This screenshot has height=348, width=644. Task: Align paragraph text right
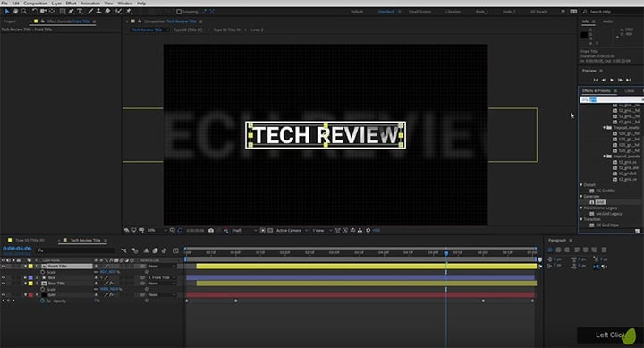point(567,250)
